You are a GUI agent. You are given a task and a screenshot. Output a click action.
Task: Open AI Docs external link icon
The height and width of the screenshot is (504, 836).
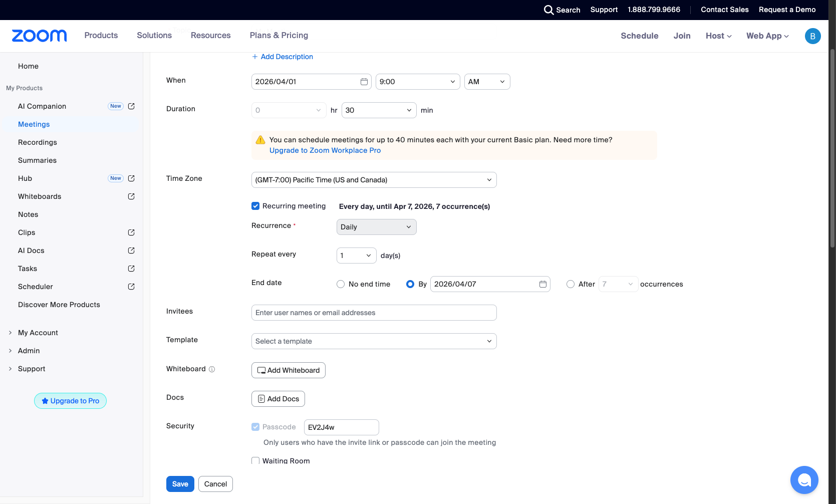pyautogui.click(x=131, y=250)
